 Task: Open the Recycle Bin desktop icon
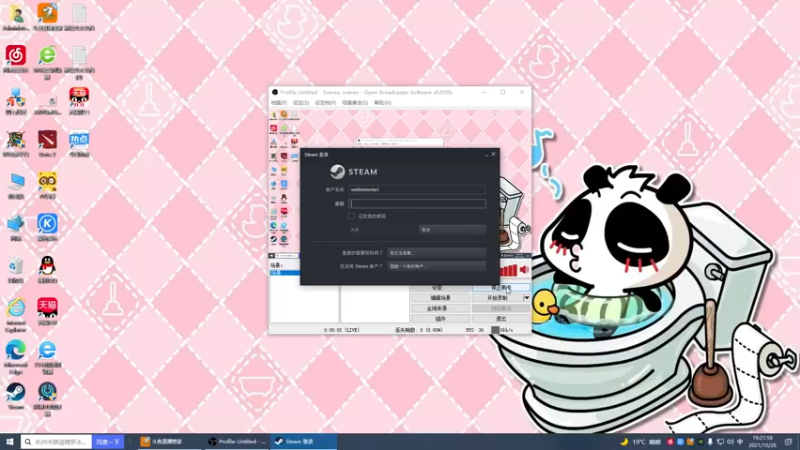pos(16,266)
